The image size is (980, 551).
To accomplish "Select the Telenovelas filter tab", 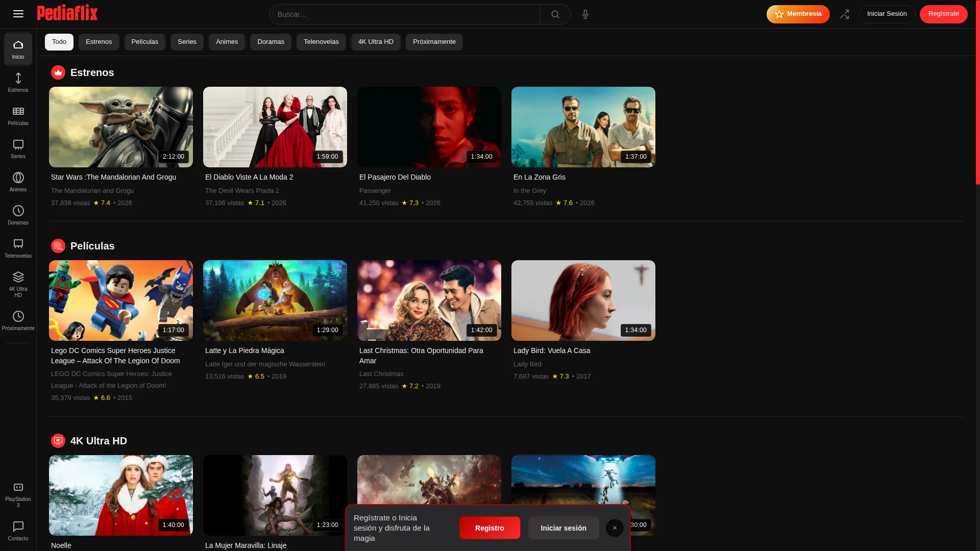I will [321, 42].
